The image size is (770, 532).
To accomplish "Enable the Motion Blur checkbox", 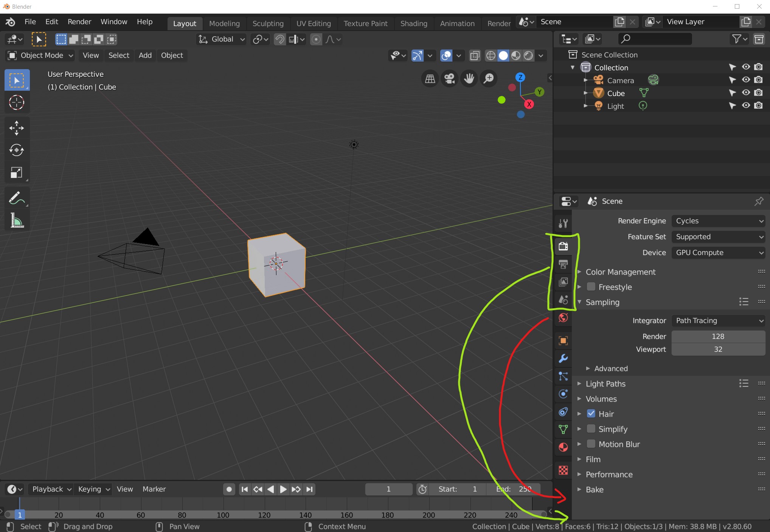I will [x=591, y=444].
